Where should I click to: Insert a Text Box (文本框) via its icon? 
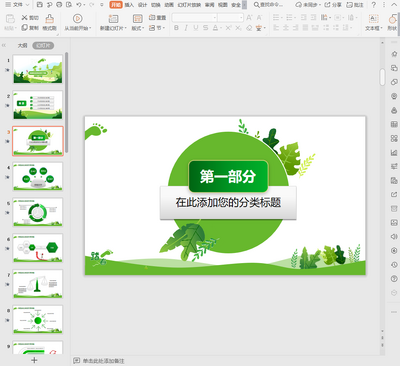[373, 18]
